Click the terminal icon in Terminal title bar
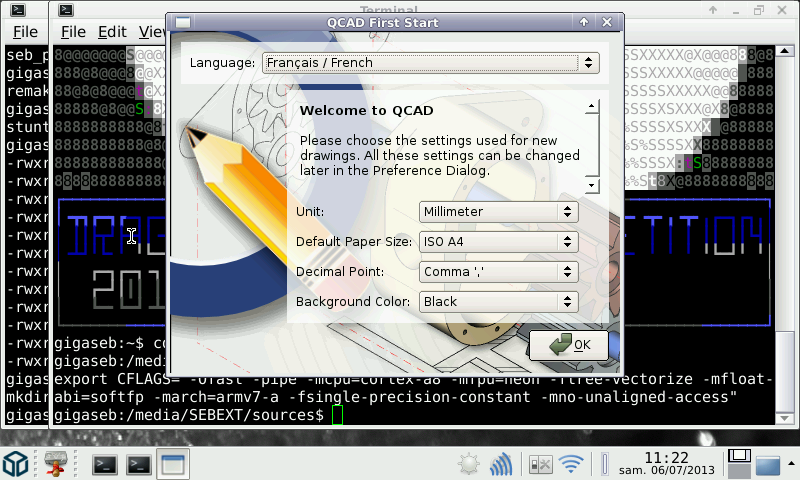800x480 pixels. [x=65, y=10]
